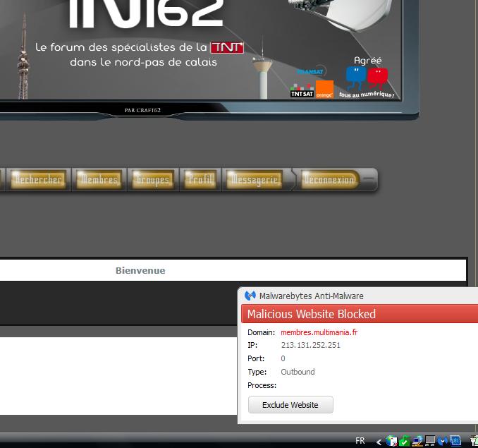Image resolution: width=478 pixels, height=448 pixels.
Task: Open the Messagerie forum menu
Action: click(x=255, y=179)
